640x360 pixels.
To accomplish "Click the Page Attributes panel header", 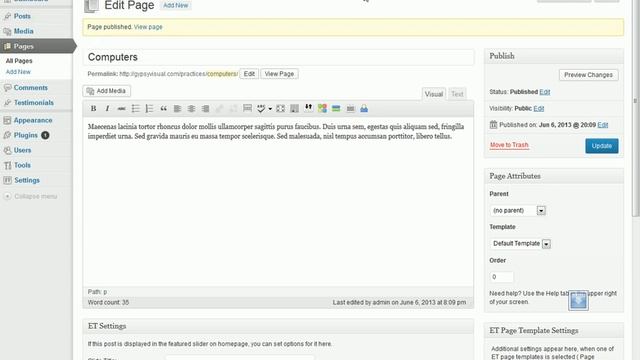I will 554,176.
